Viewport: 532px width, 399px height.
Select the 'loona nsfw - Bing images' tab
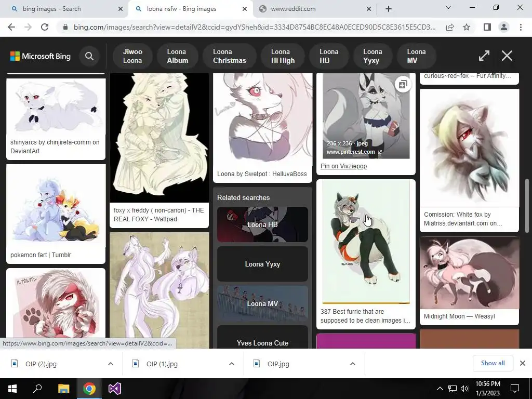click(x=190, y=9)
